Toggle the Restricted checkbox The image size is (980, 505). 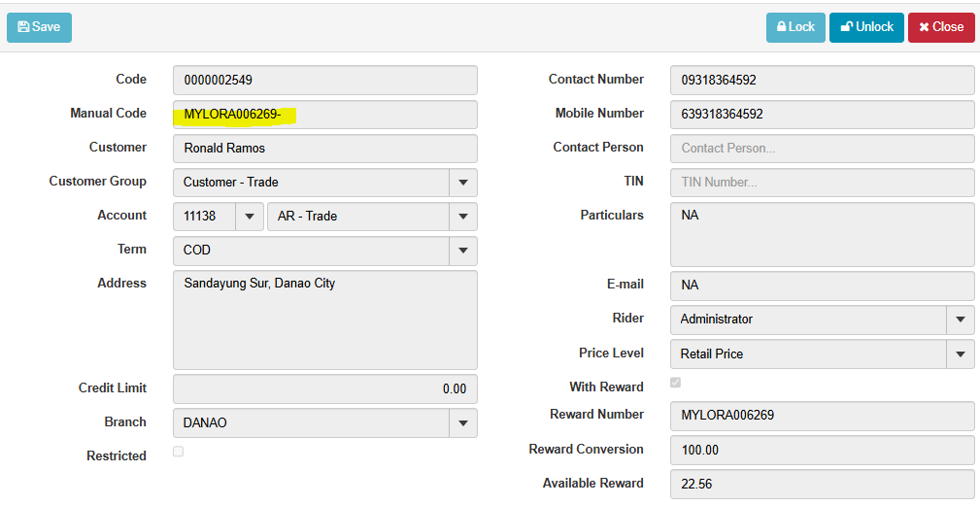pyautogui.click(x=178, y=452)
